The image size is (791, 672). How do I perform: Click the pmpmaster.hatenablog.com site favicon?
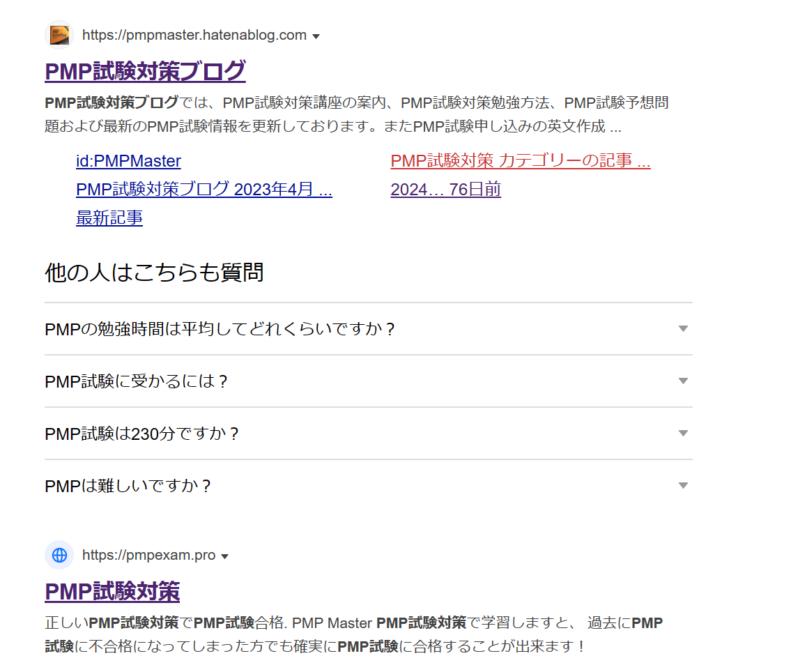(59, 35)
